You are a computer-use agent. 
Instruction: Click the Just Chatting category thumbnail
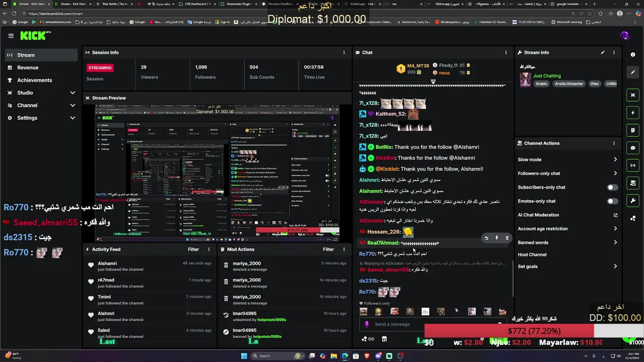click(x=525, y=80)
